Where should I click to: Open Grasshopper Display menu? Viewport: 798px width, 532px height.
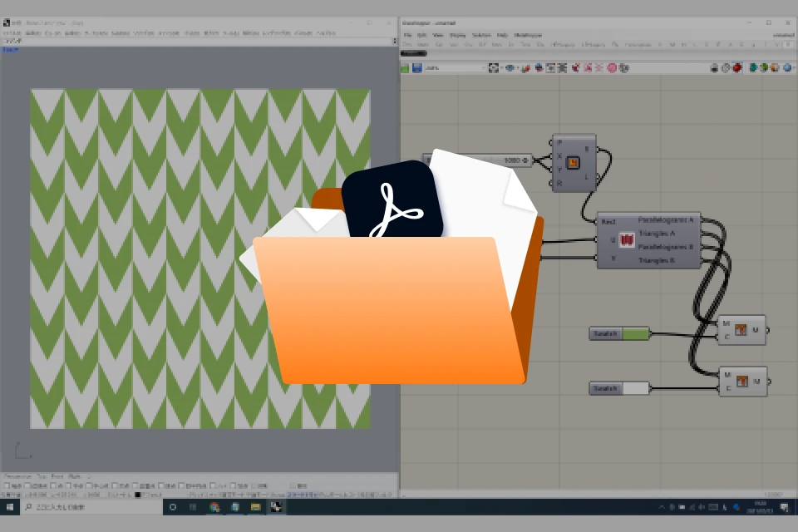tap(458, 35)
